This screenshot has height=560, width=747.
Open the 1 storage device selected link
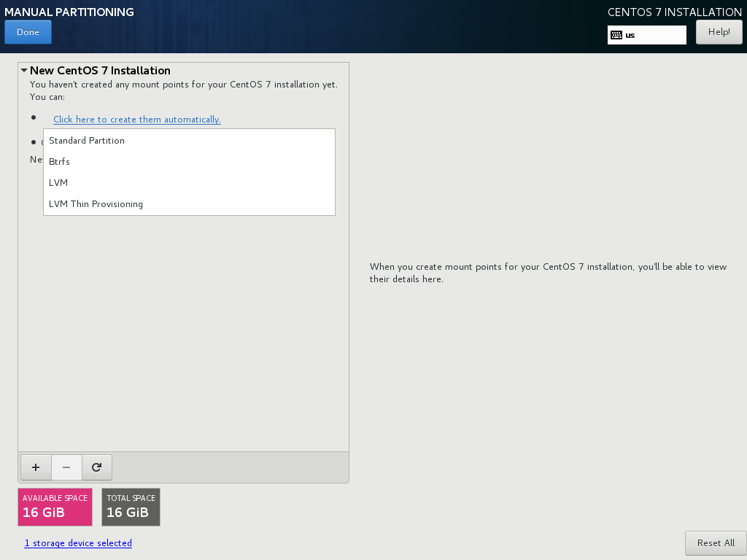[x=78, y=542]
